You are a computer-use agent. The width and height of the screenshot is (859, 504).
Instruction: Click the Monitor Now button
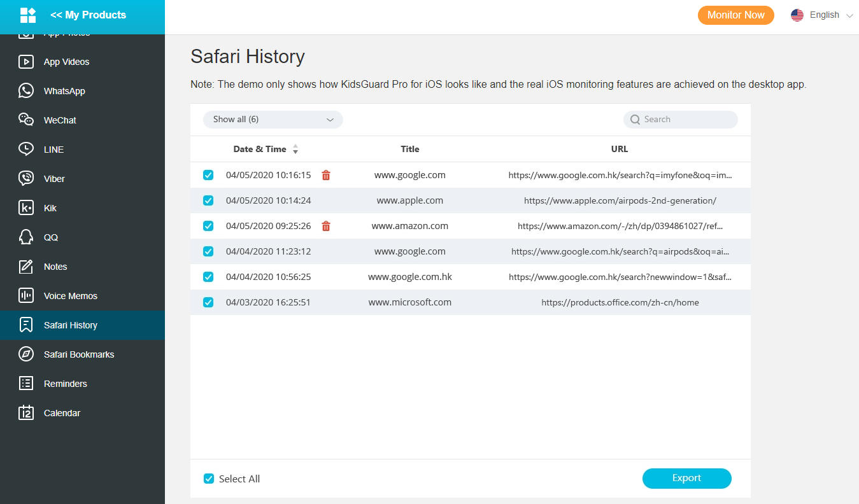(735, 15)
